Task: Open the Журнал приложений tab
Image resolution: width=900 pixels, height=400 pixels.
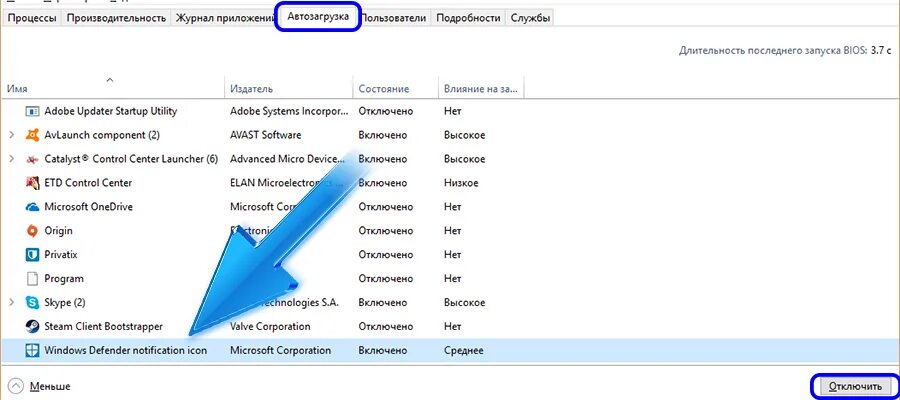Action: (x=224, y=18)
